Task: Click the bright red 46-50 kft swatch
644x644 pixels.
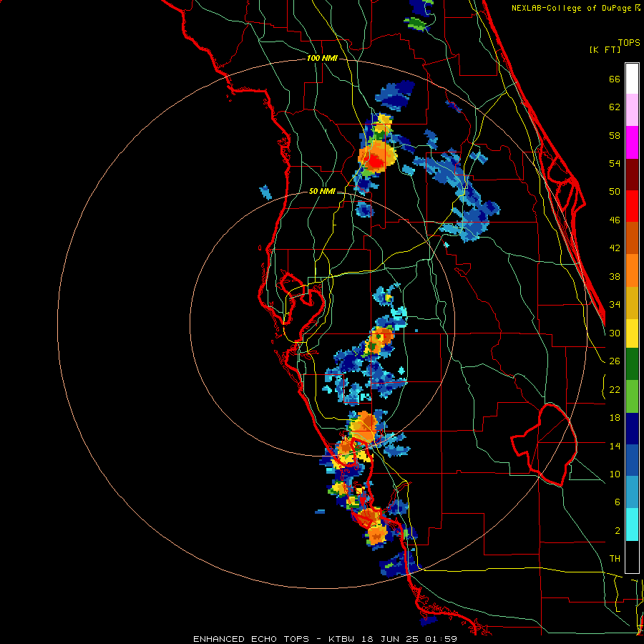Action: (632, 206)
